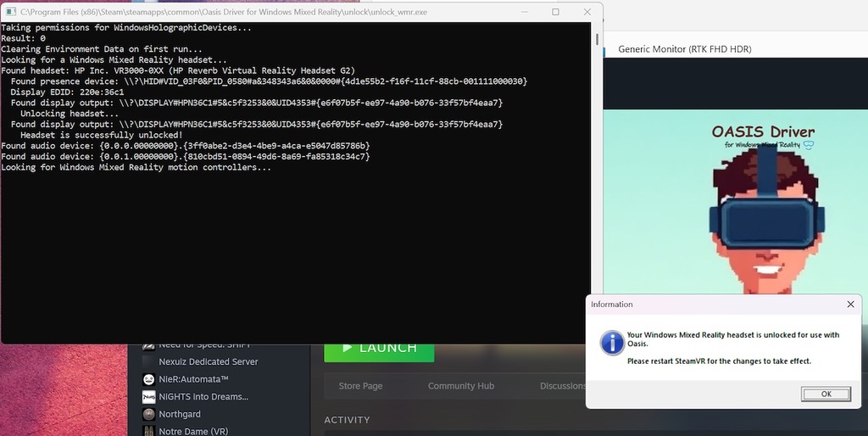This screenshot has height=436, width=868.
Task: Open the Community Hub tab
Action: pyautogui.click(x=461, y=386)
